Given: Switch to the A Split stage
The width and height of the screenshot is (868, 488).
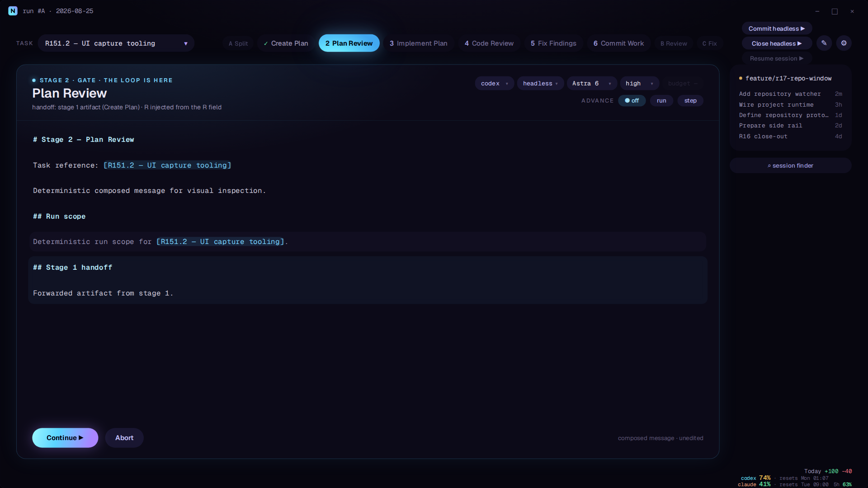Looking at the screenshot, I should click(238, 43).
